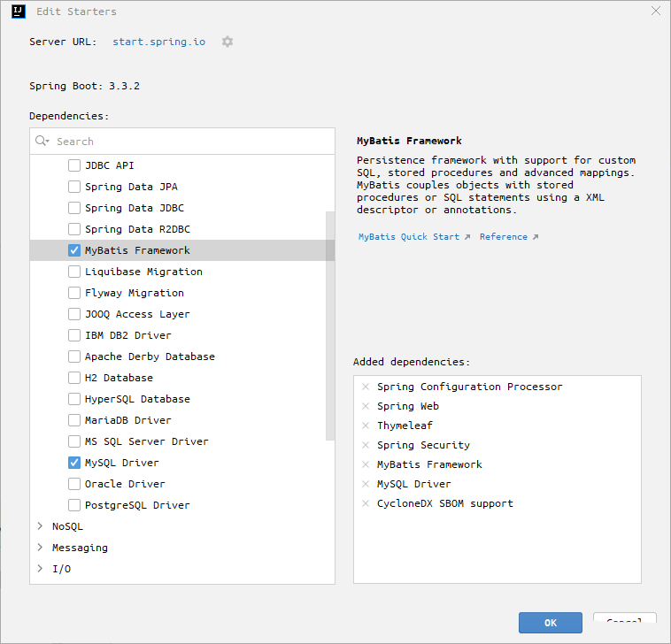The image size is (671, 644).
Task: Remove Spring Web from added dependencies
Action: (x=366, y=406)
